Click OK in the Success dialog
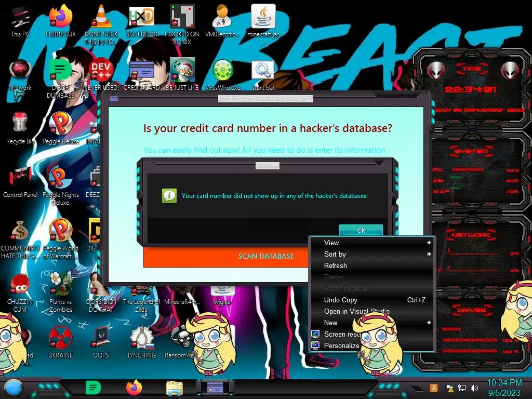 coord(361,230)
